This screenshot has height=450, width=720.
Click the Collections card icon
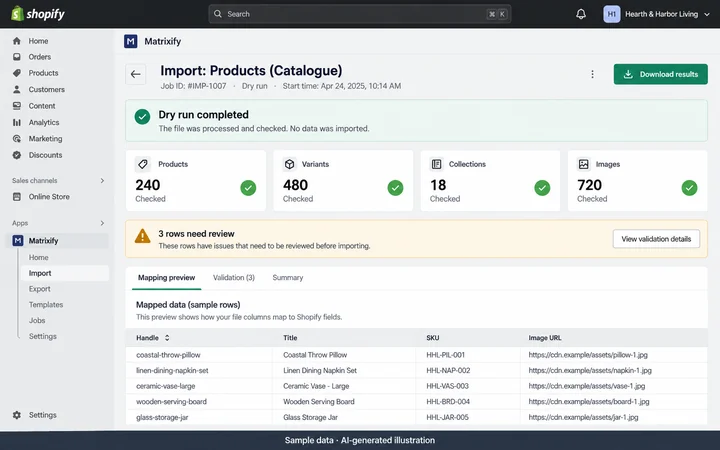click(x=436, y=164)
